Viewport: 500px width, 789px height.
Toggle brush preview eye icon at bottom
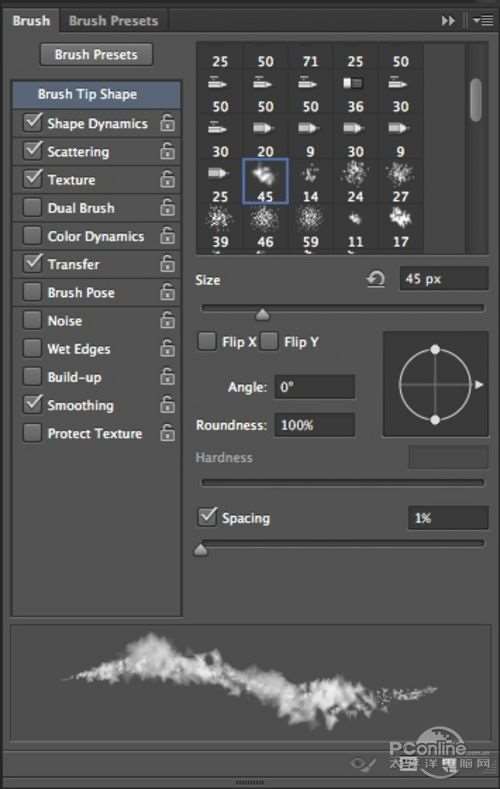point(363,764)
